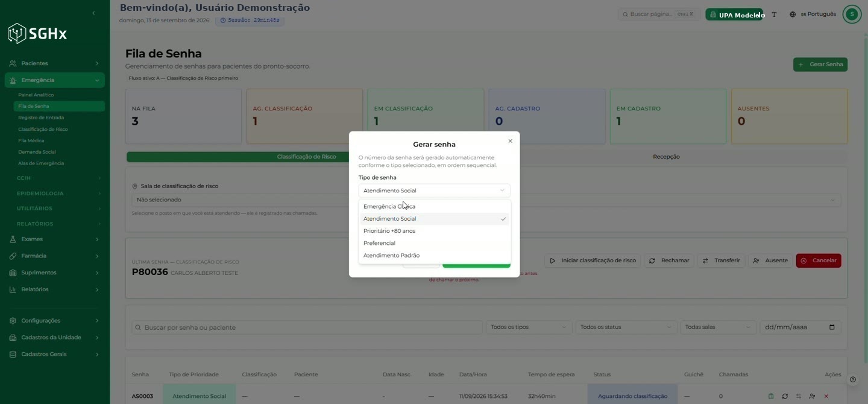Open the Todos os status filter dropdown
This screenshot has height=404, width=868.
click(x=626, y=327)
